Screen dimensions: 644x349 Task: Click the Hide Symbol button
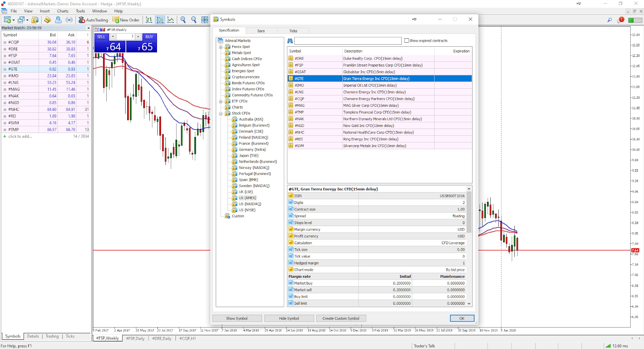coord(289,318)
